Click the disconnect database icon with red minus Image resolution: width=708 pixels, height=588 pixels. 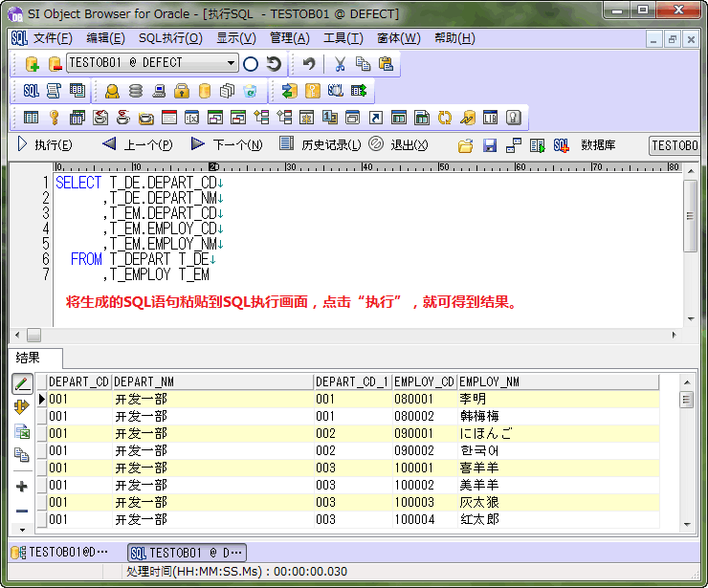point(55,64)
